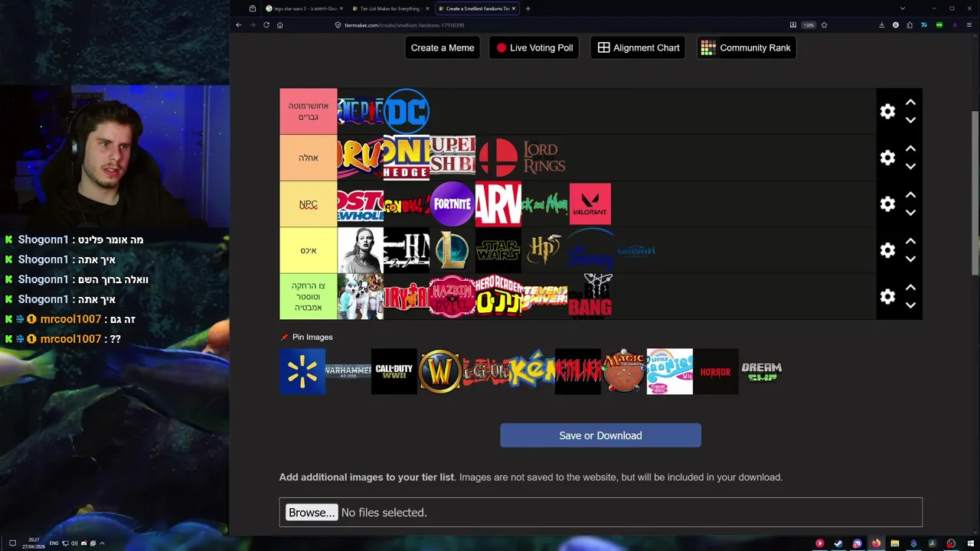
Task: Select the Super Smash Bros circle logo
Action: pos(498,158)
